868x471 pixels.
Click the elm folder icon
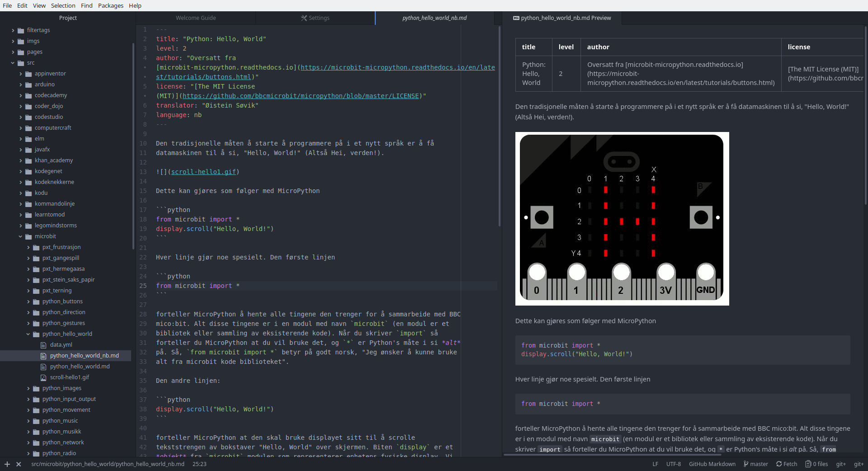[x=28, y=139]
